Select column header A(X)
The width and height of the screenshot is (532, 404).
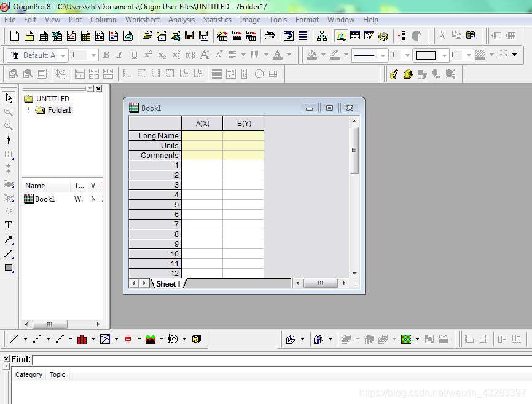[x=203, y=124]
